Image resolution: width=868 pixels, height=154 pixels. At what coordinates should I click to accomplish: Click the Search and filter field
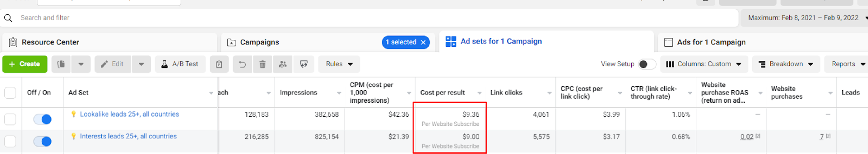(371, 18)
